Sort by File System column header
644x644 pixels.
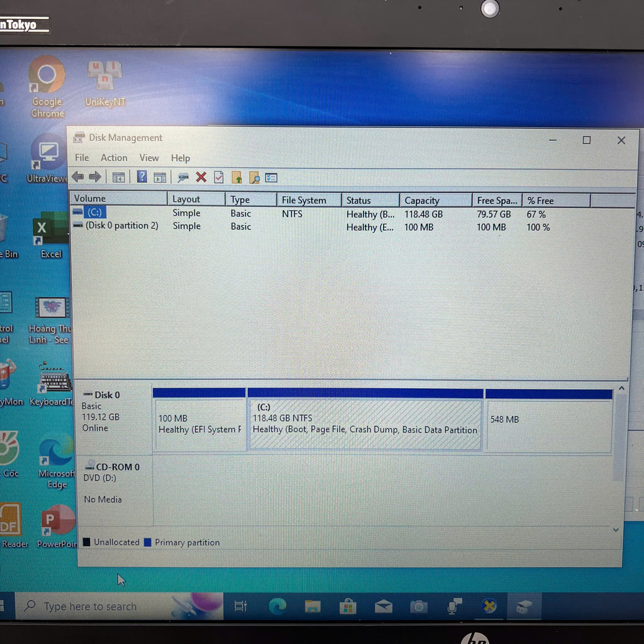[x=304, y=200]
